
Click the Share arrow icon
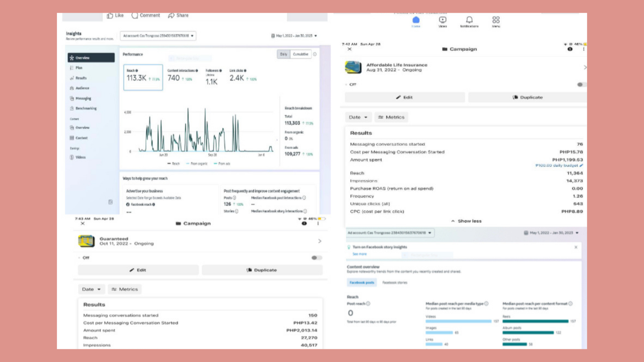(x=171, y=15)
